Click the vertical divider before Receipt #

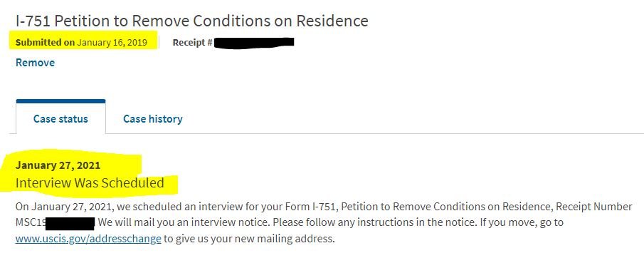[159, 42]
